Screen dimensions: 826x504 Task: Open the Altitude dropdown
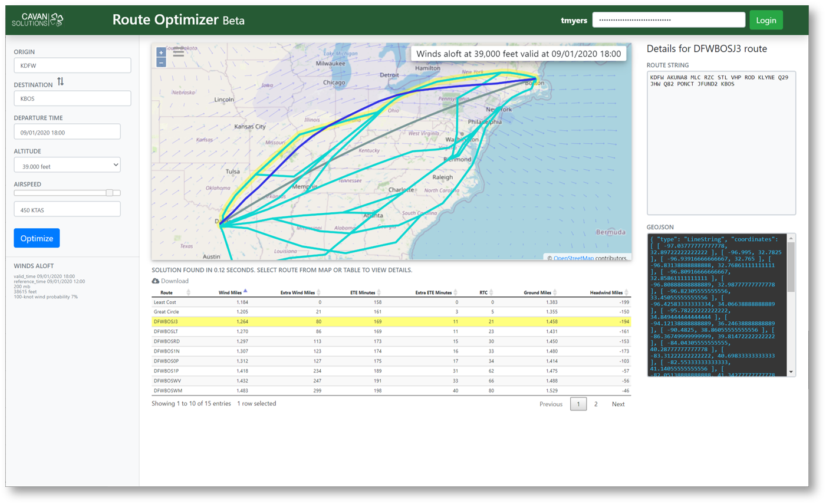tap(67, 166)
